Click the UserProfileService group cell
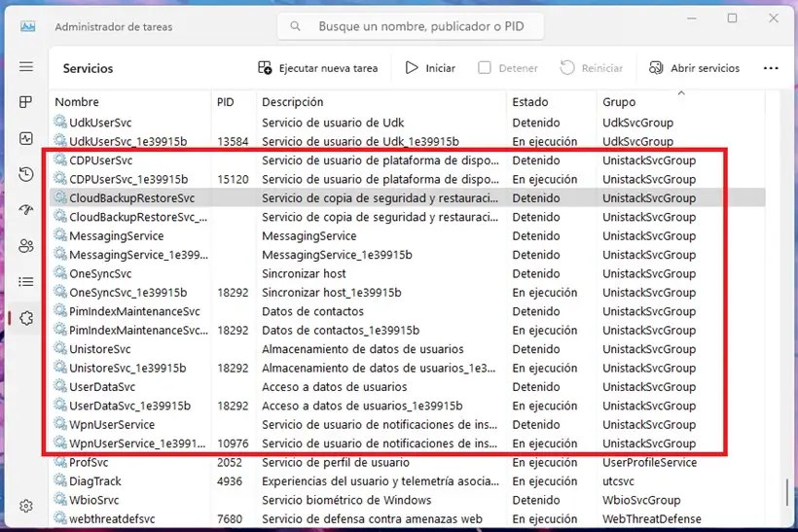The height and width of the screenshot is (532, 798). tap(650, 462)
